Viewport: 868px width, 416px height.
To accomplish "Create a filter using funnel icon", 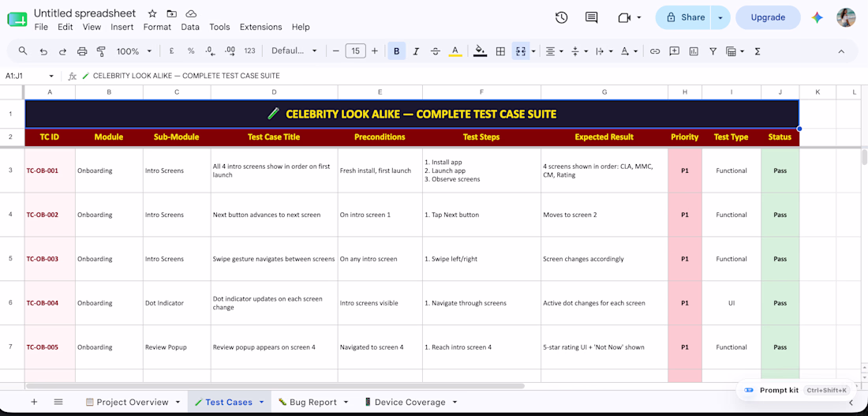I will click(713, 51).
